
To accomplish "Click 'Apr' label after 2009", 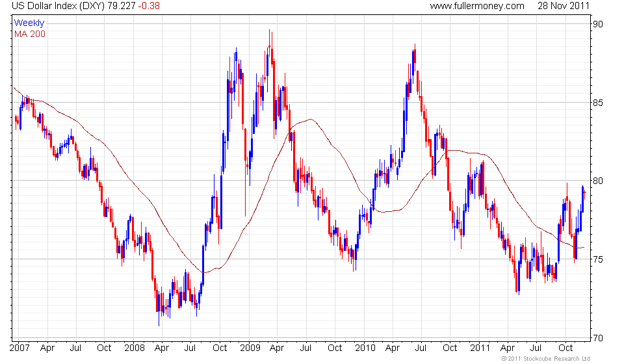I will click(x=277, y=348).
